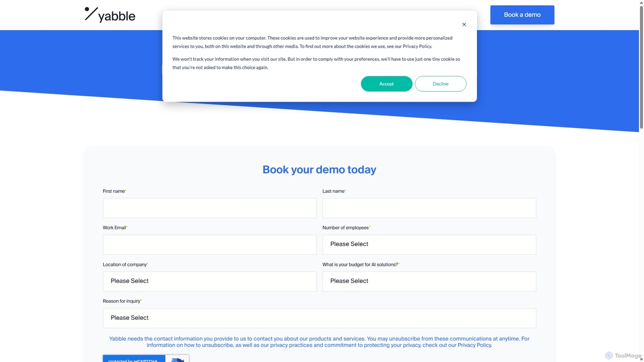The height and width of the screenshot is (362, 644).
Task: Open the Number of employees dropdown
Action: [x=429, y=245]
